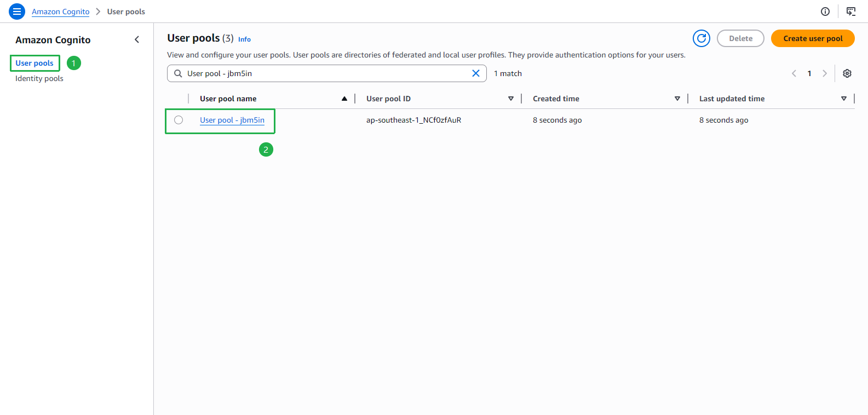The height and width of the screenshot is (415, 868).
Task: Click the '1 match' results count
Action: (x=508, y=73)
